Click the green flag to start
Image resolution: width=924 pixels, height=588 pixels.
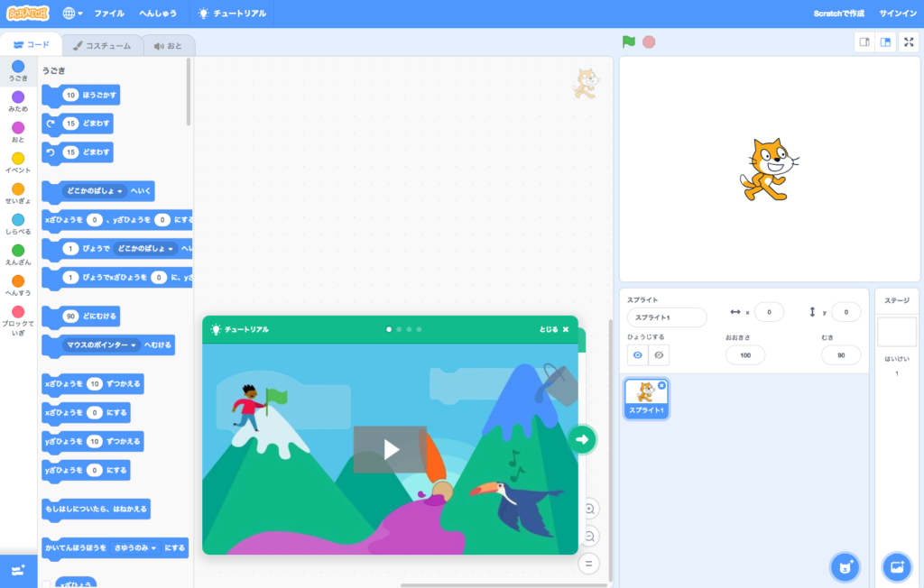click(x=629, y=41)
